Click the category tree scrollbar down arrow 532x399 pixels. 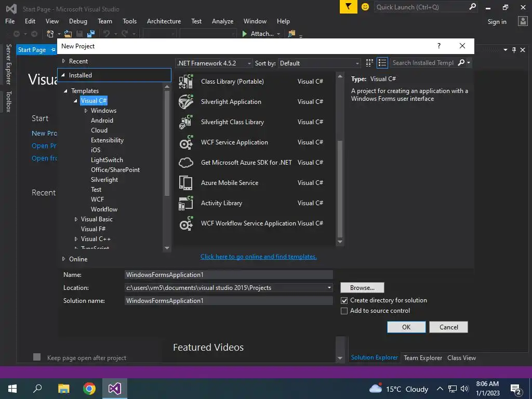click(167, 248)
